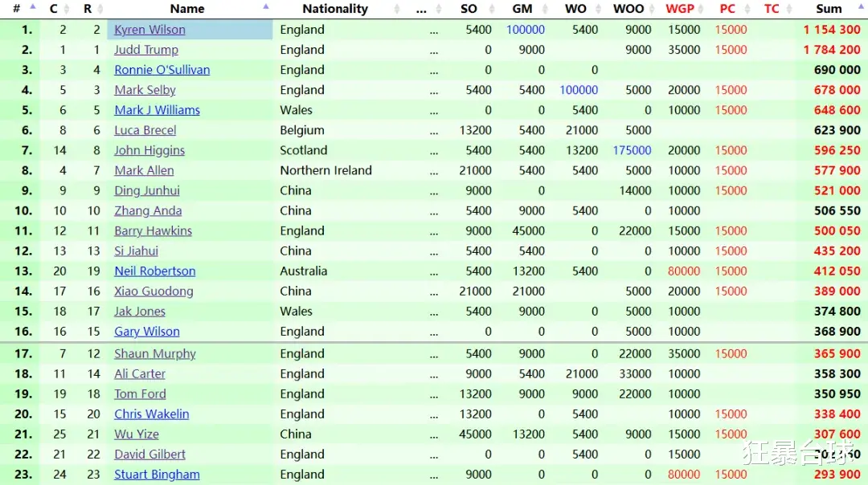Sort by WGP column header
This screenshot has width=868, height=485.
(x=680, y=9)
